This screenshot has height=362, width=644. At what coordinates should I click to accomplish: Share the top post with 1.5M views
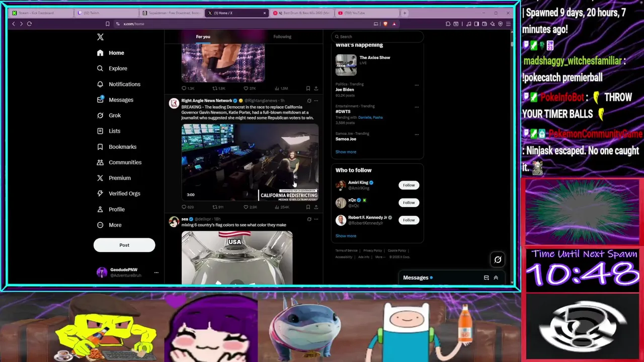[316, 88]
